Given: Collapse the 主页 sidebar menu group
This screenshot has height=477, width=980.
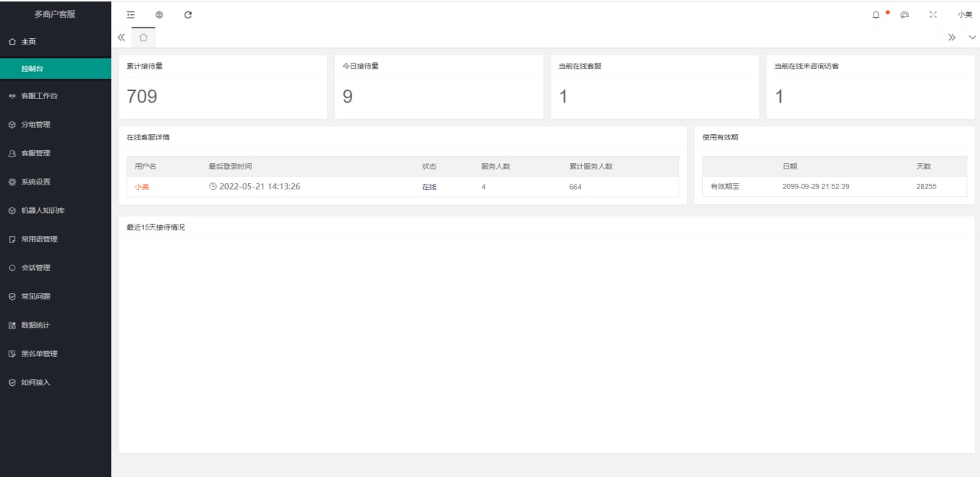Looking at the screenshot, I should tap(28, 41).
